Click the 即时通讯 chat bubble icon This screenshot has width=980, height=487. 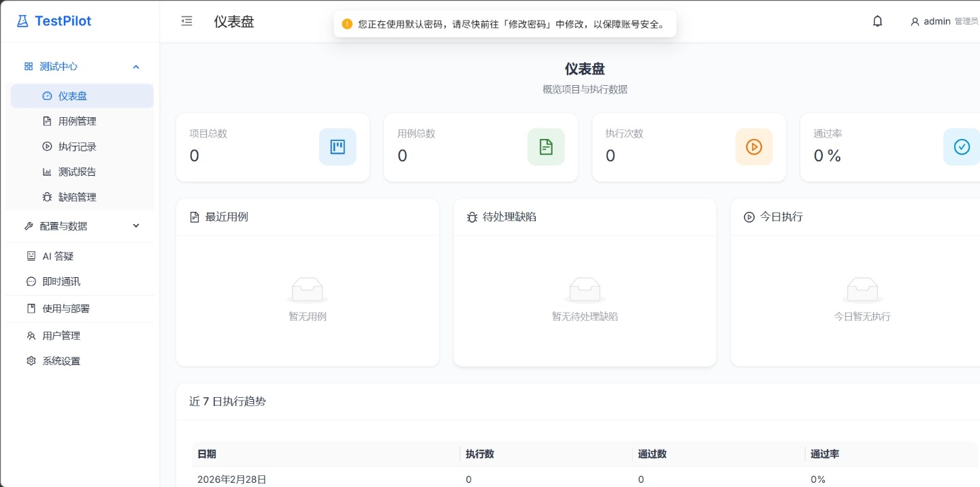click(x=31, y=281)
